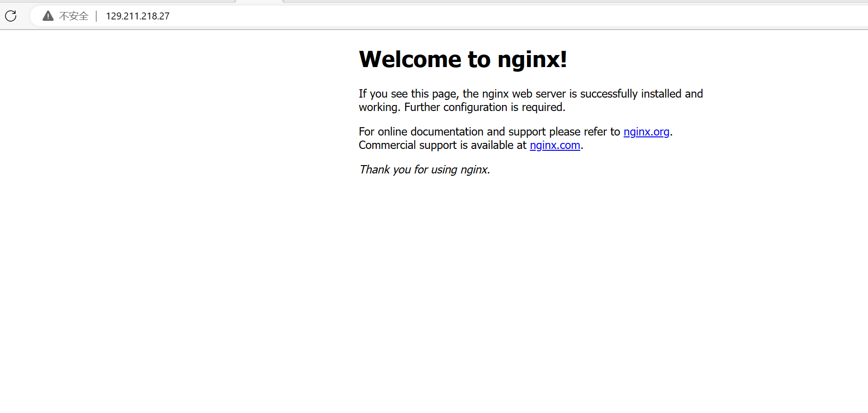This screenshot has width=868, height=413.
Task: Click the 'Welcome to nginx!' heading
Action: pyautogui.click(x=463, y=60)
